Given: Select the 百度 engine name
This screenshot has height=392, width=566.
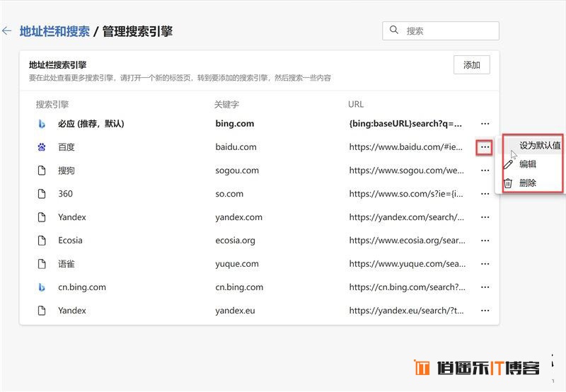Looking at the screenshot, I should 67,147.
